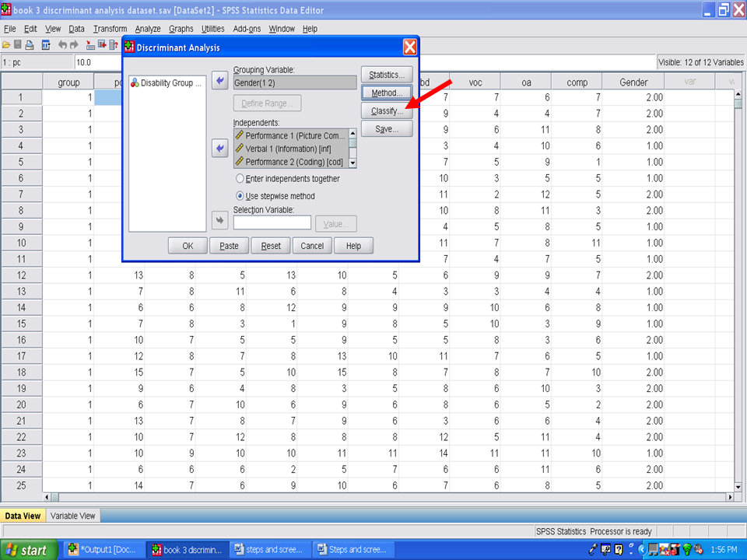Move variable with Grouping Variable arrow button
The image size is (747, 560).
point(220,82)
